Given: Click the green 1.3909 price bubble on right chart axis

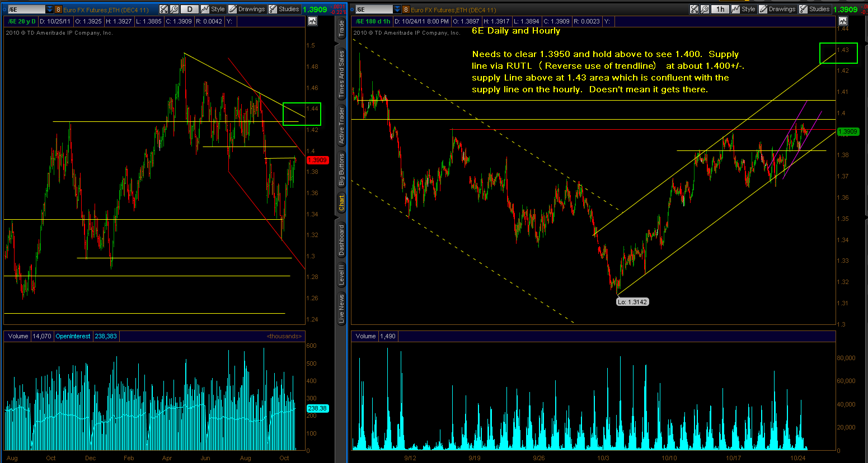Looking at the screenshot, I should point(848,131).
